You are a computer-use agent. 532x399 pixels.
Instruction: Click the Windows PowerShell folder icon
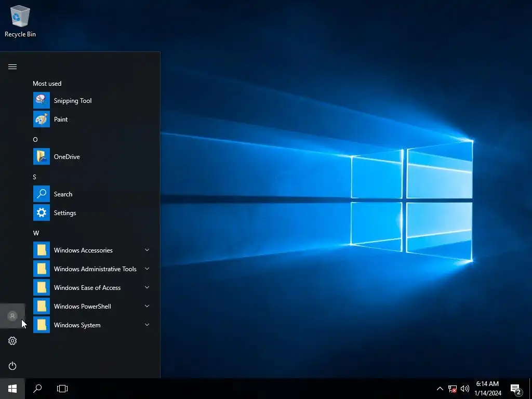42,306
